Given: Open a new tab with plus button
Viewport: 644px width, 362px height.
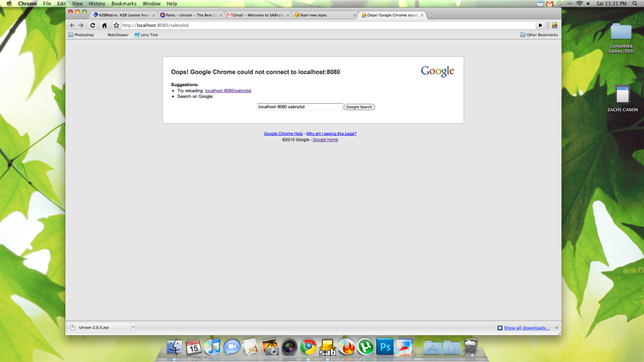Looking at the screenshot, I should click(x=431, y=15).
